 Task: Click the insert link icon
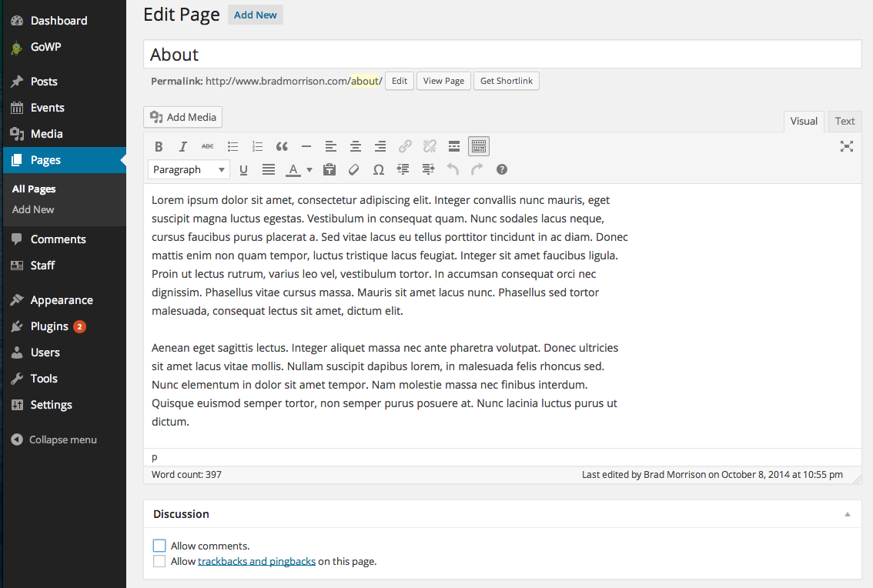[405, 146]
